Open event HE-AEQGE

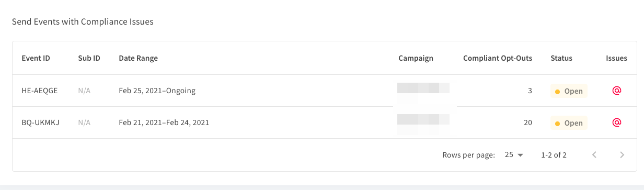click(40, 91)
